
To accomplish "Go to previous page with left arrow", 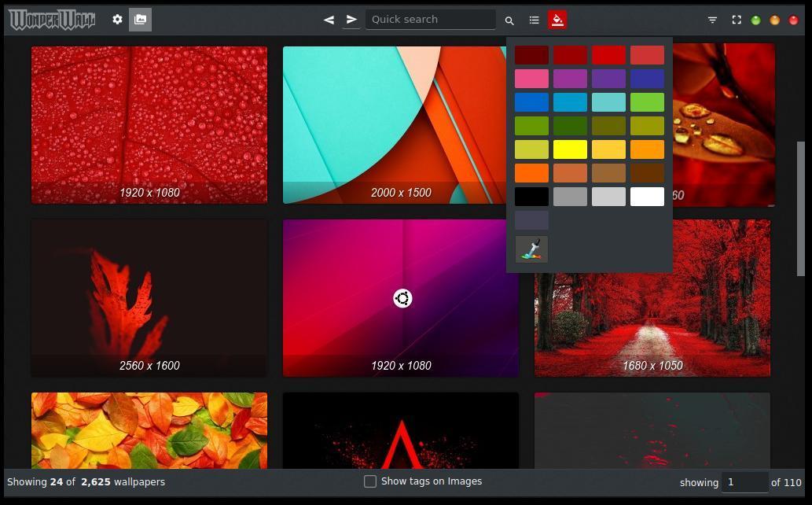I will [x=329, y=20].
